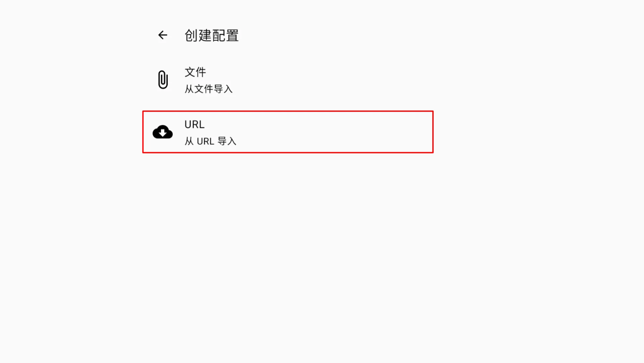
Task: Select the 文件 import option title
Action: [x=195, y=72]
